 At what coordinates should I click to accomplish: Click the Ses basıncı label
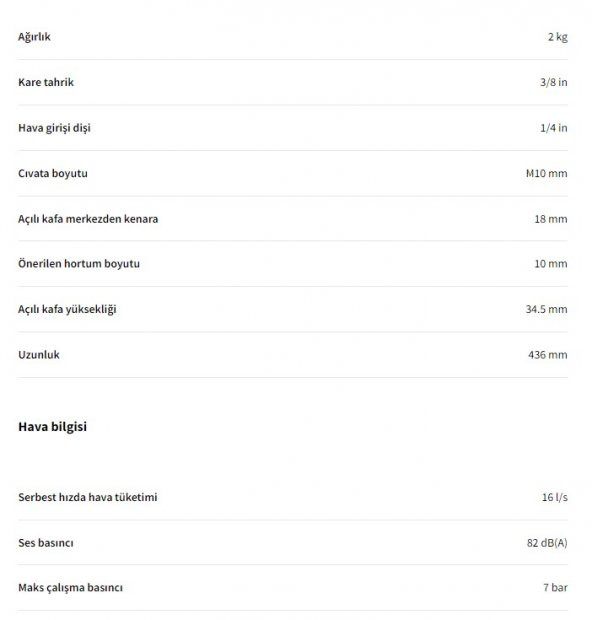[x=45, y=542]
